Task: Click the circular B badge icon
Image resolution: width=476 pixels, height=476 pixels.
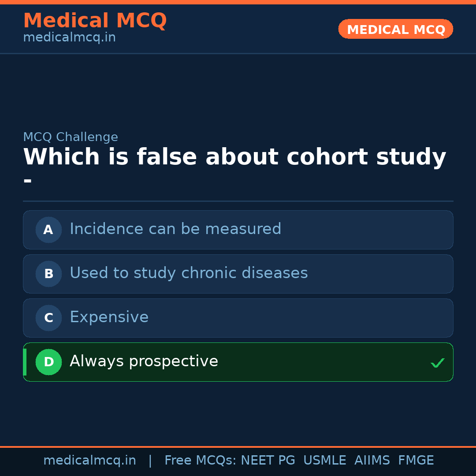Action: 48,274
